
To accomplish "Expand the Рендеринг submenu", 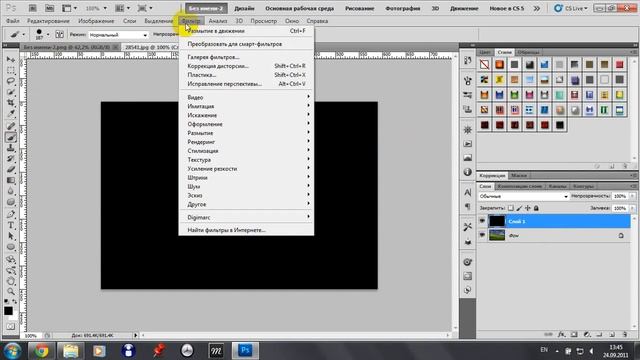I will click(x=246, y=142).
